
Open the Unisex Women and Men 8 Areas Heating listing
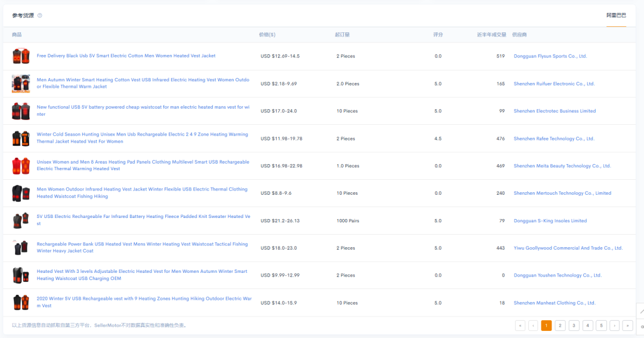[143, 165]
